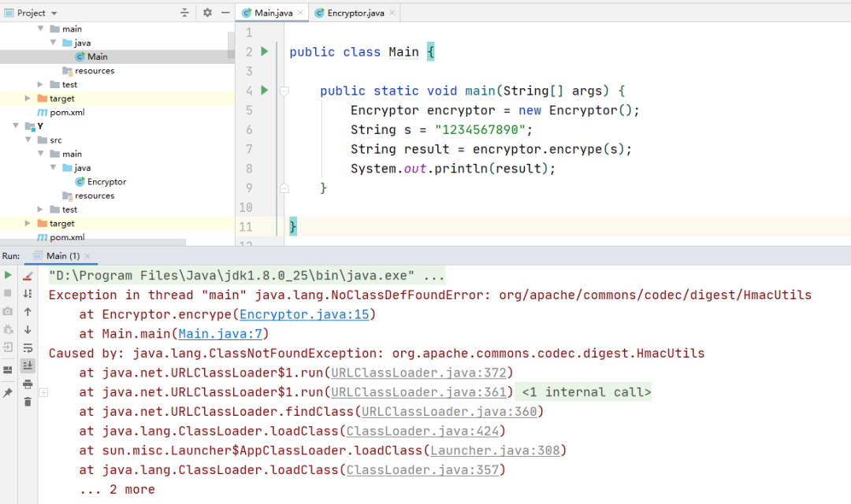
Task: Click the down stack trace arrow
Action: (x=28, y=330)
